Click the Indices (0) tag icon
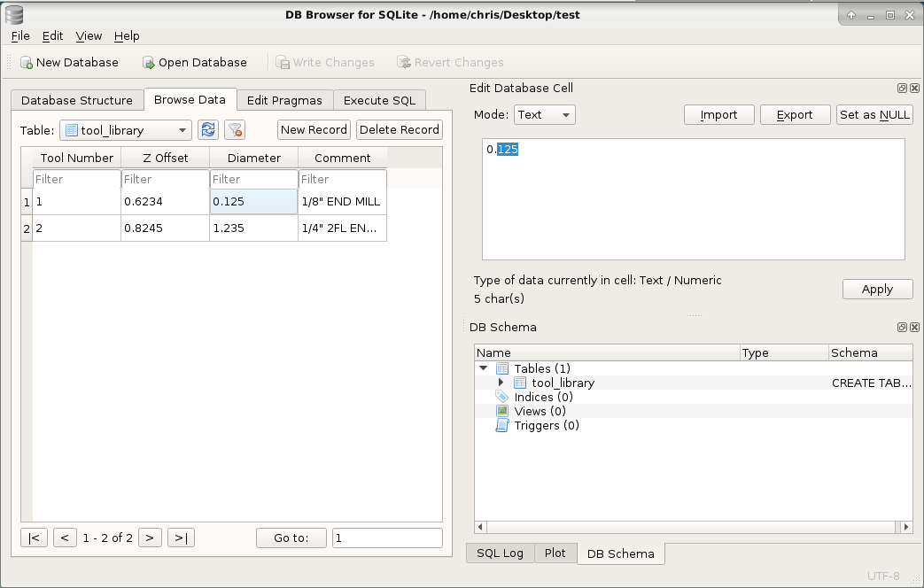This screenshot has width=924, height=588. 502,397
